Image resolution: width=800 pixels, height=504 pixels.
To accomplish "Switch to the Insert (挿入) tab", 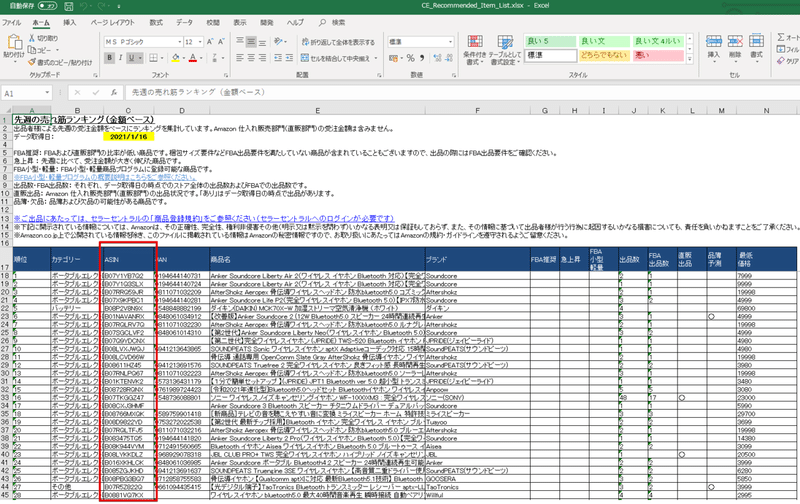I will click(x=69, y=22).
